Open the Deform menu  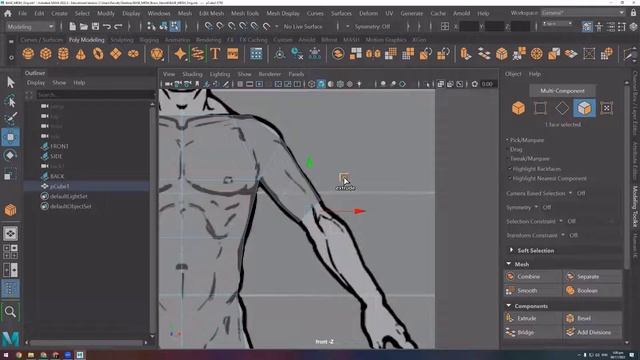click(x=368, y=13)
